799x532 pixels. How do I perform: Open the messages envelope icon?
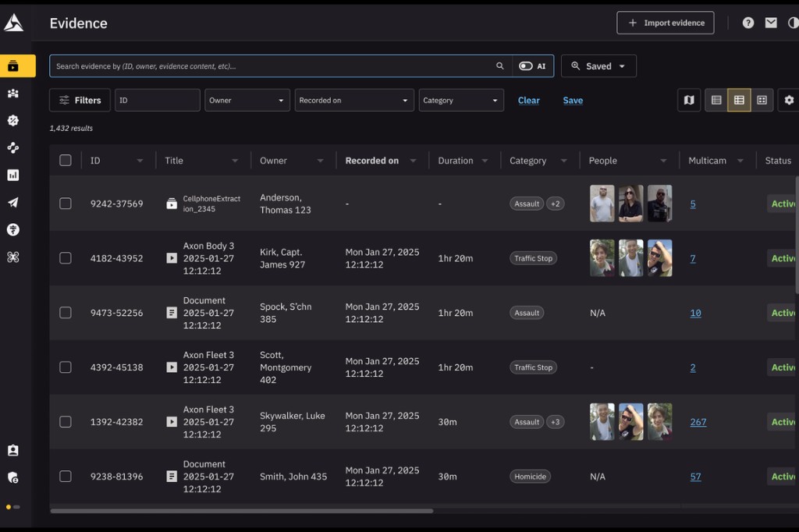(771, 23)
